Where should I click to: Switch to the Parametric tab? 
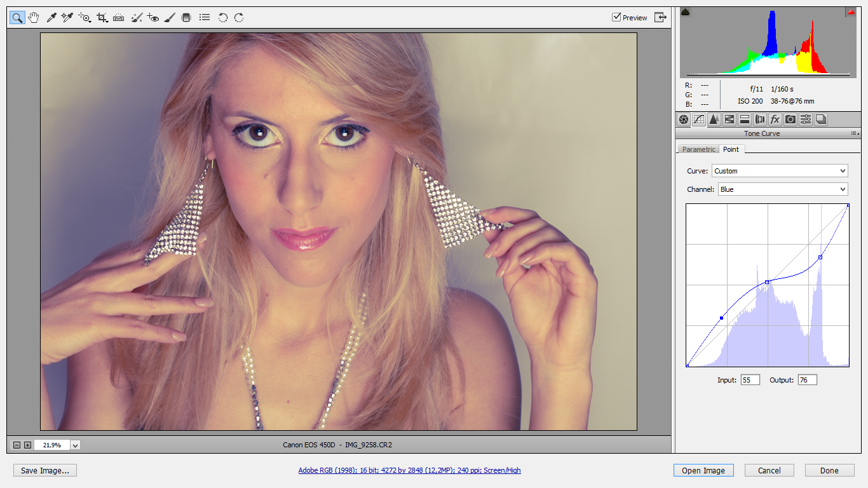coord(698,149)
